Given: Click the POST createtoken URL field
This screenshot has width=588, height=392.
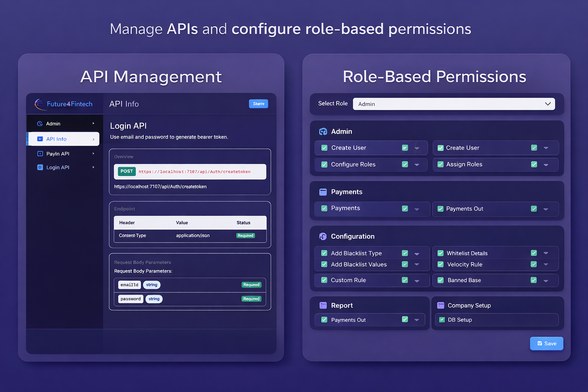Looking at the screenshot, I should click(194, 172).
